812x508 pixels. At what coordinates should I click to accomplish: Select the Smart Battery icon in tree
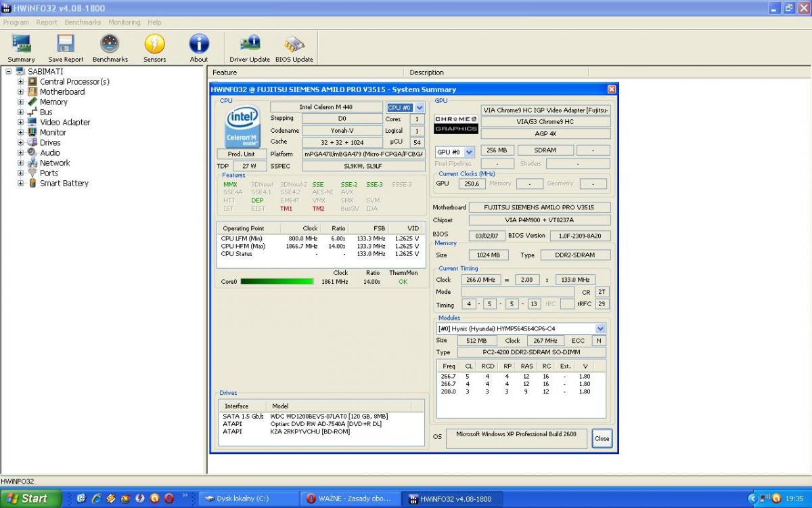[x=32, y=183]
